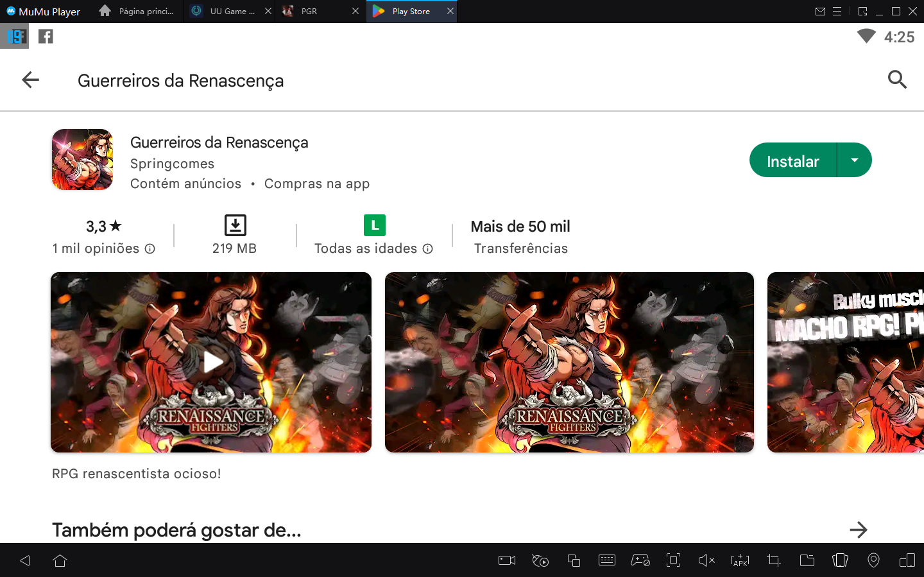Open the Facebook notification icon in status bar
The image size is (924, 577).
(x=46, y=36)
